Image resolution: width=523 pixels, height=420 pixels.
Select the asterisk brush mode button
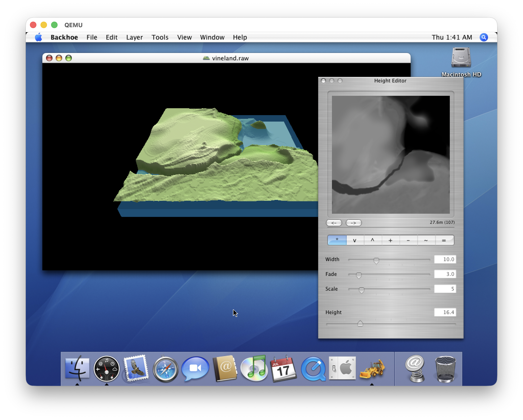coord(337,240)
